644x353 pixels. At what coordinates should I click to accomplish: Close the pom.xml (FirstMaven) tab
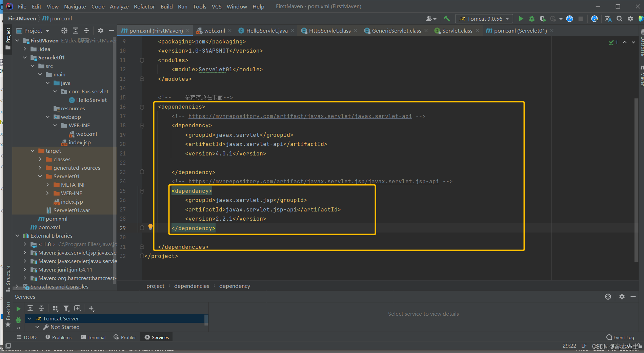pyautogui.click(x=187, y=31)
